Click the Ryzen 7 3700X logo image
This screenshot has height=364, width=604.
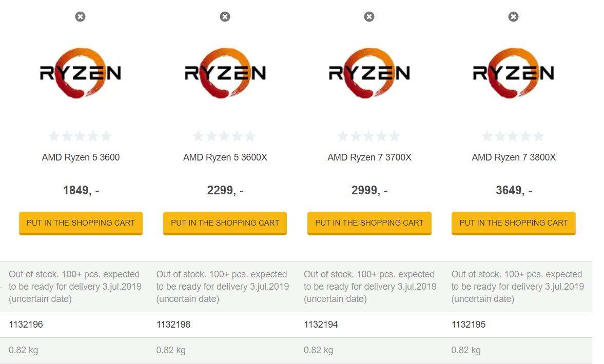click(x=369, y=73)
